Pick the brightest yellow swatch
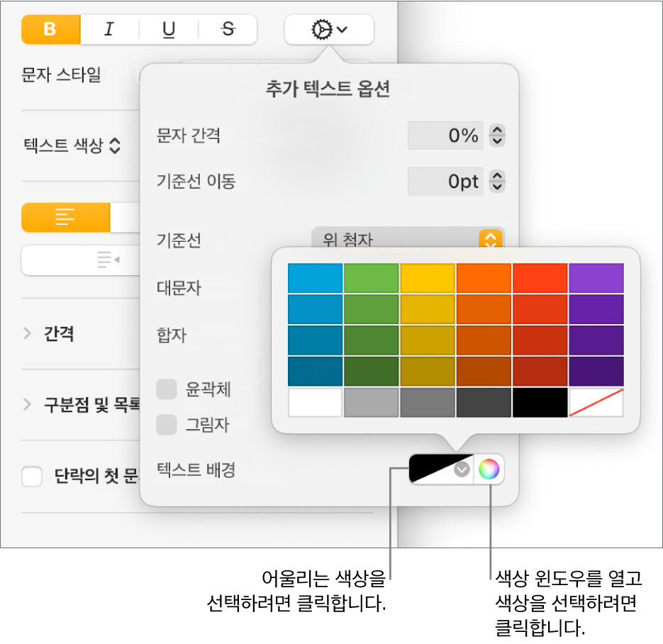 [428, 278]
